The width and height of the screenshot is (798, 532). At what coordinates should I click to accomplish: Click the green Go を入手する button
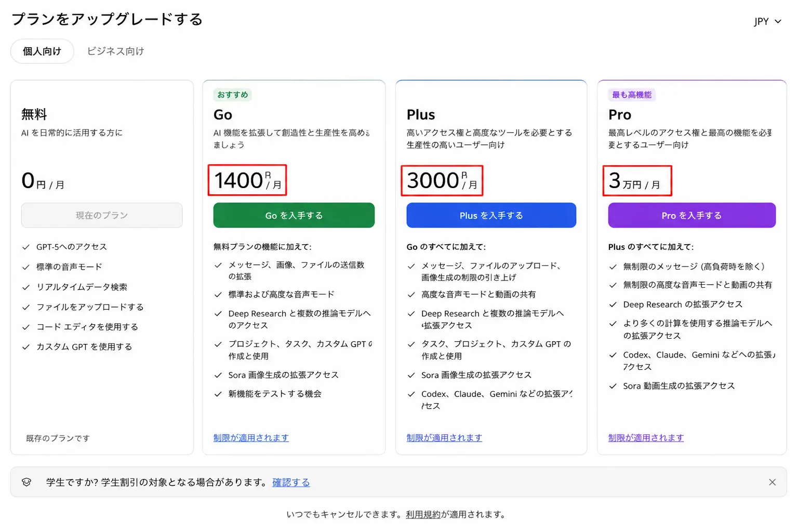pos(294,215)
